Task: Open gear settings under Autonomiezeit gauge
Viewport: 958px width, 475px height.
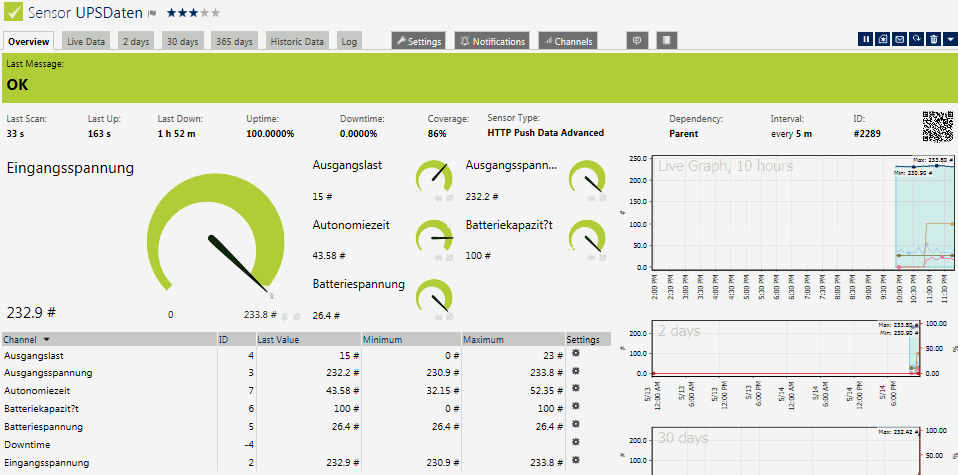Action: pos(449,257)
